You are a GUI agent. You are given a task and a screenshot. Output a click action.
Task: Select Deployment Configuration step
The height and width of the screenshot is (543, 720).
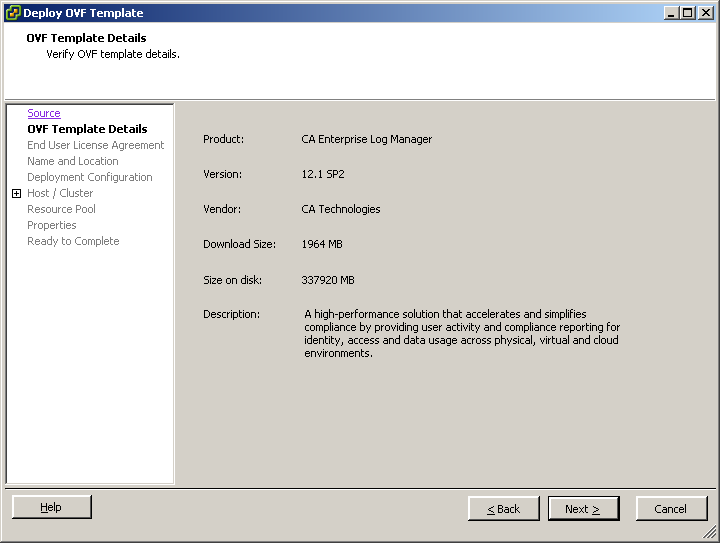(x=89, y=177)
